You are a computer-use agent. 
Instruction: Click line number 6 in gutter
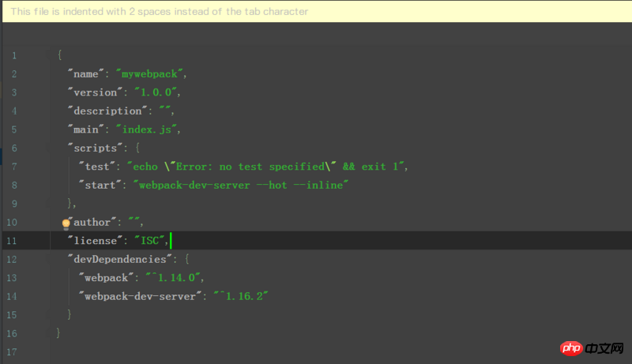tap(13, 148)
